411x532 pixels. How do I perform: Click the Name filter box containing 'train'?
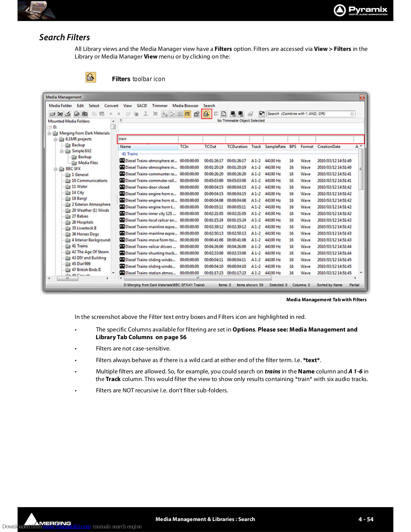click(x=148, y=139)
